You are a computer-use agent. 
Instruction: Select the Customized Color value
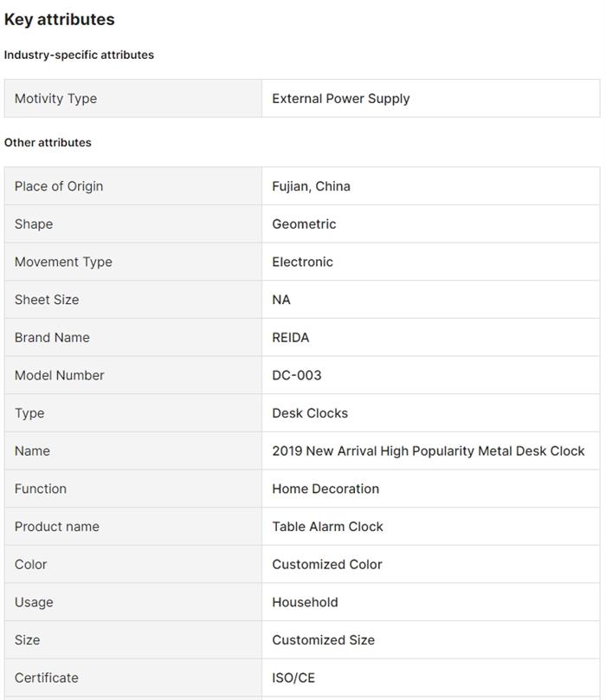(x=326, y=564)
